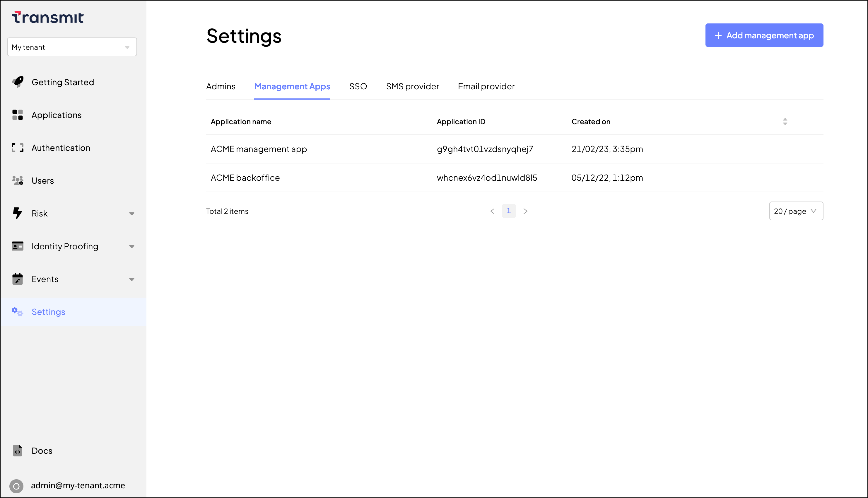The image size is (868, 498).
Task: Open the My tenant dropdown
Action: click(72, 47)
